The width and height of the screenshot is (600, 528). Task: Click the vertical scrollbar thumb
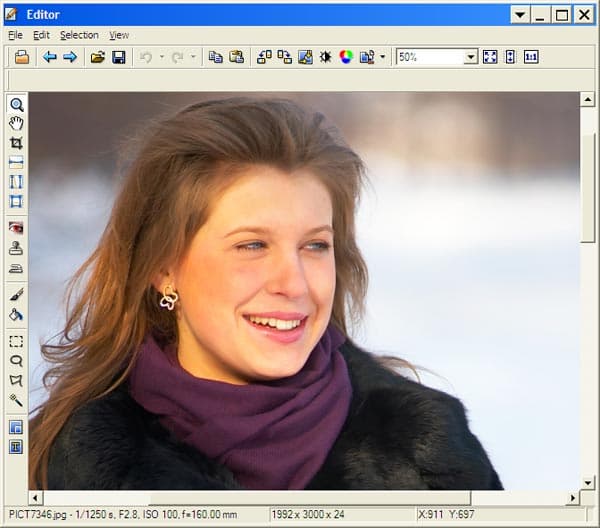coord(589,187)
